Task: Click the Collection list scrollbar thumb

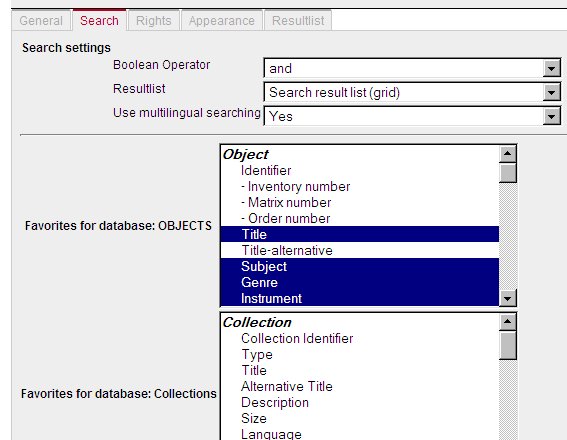Action: click(x=507, y=345)
